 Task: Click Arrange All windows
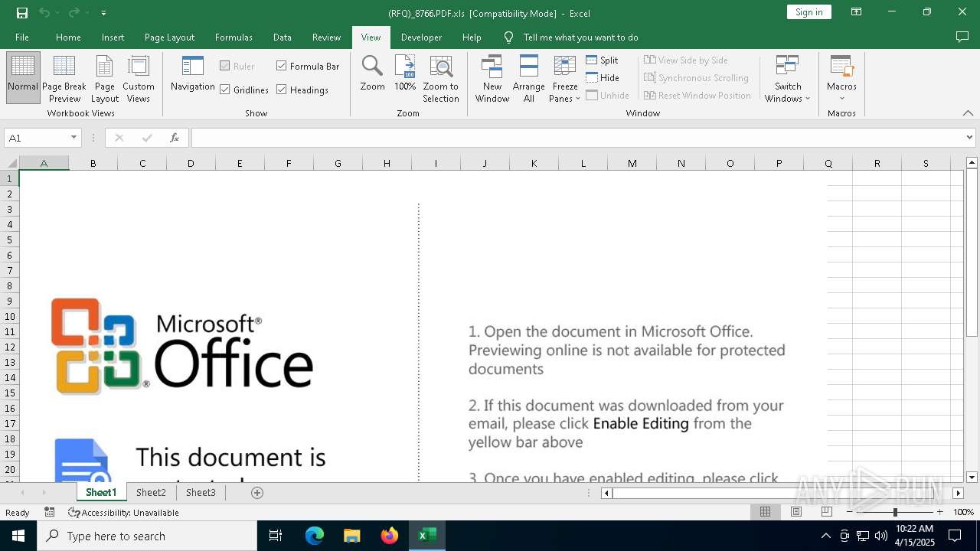tap(529, 77)
